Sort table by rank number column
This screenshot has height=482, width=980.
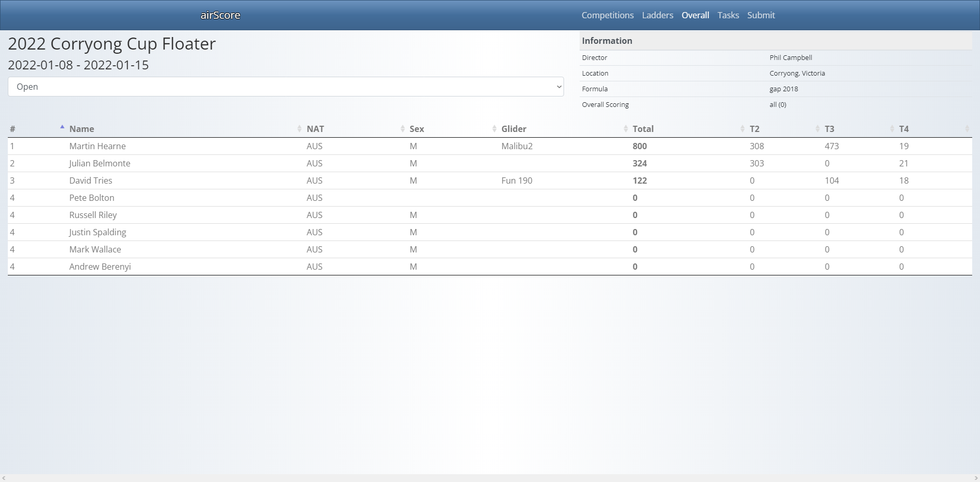pos(13,129)
